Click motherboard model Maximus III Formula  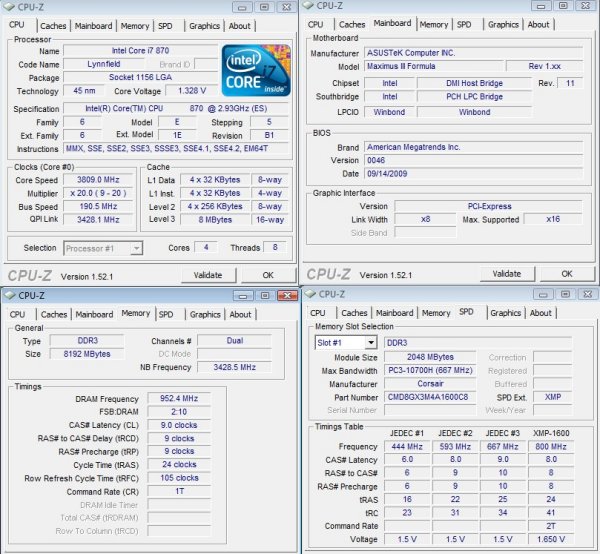pyautogui.click(x=433, y=66)
